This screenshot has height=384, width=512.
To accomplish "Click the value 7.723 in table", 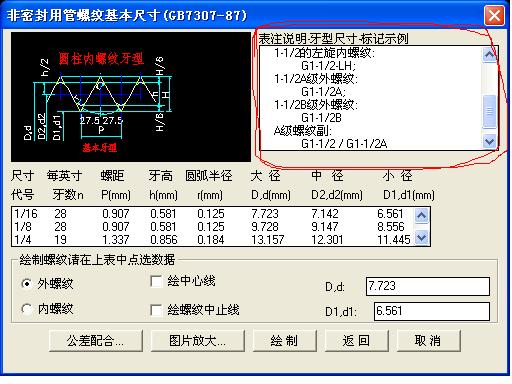I will pyautogui.click(x=265, y=214).
